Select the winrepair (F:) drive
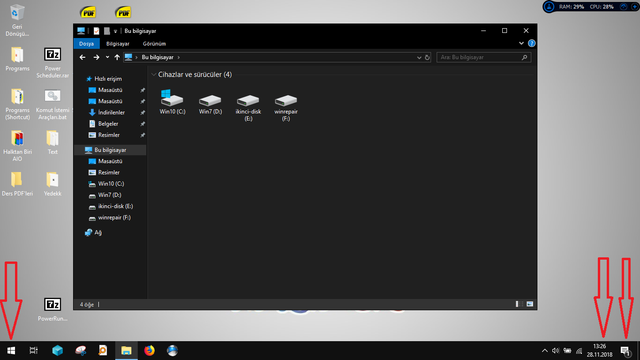The image size is (640, 360). [x=286, y=107]
